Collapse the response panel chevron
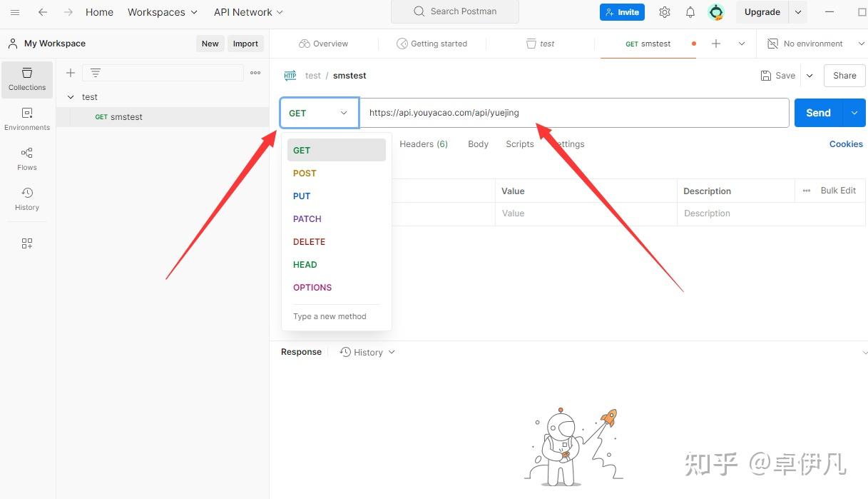The height and width of the screenshot is (499, 868). [865, 352]
